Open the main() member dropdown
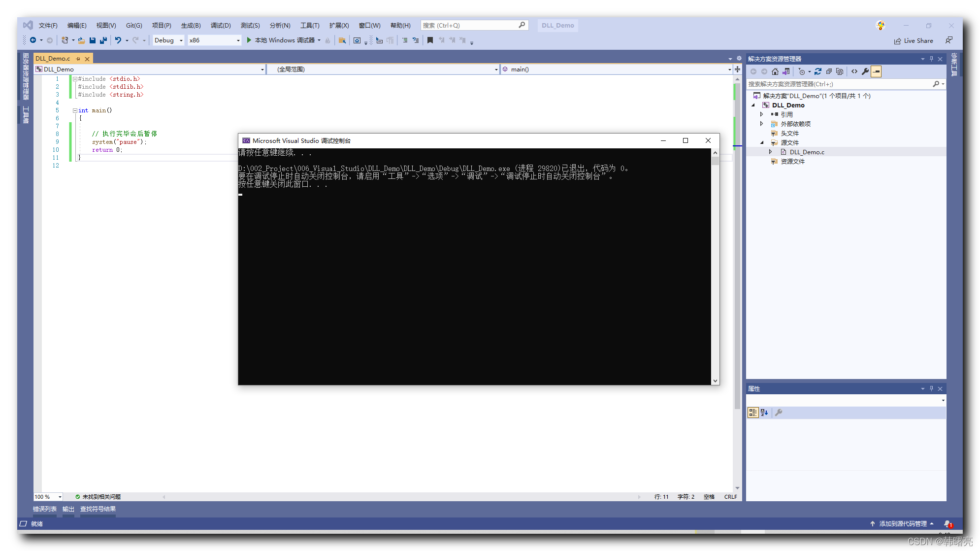 [x=729, y=69]
